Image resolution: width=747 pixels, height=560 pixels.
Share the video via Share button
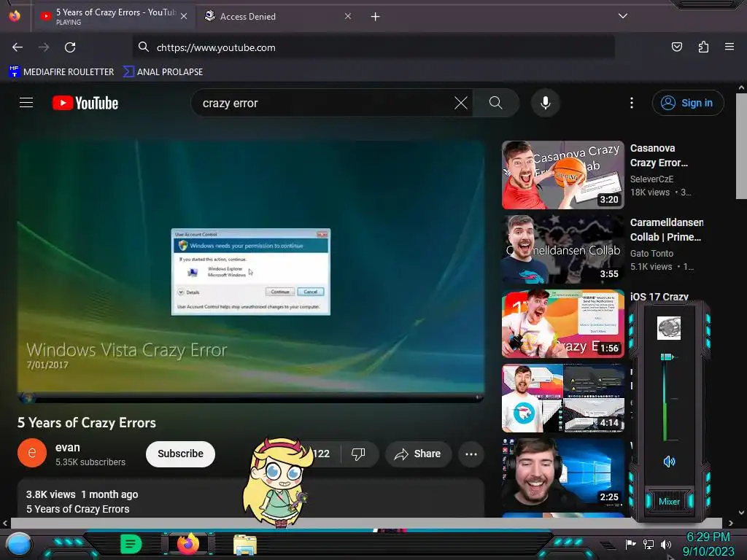(417, 454)
